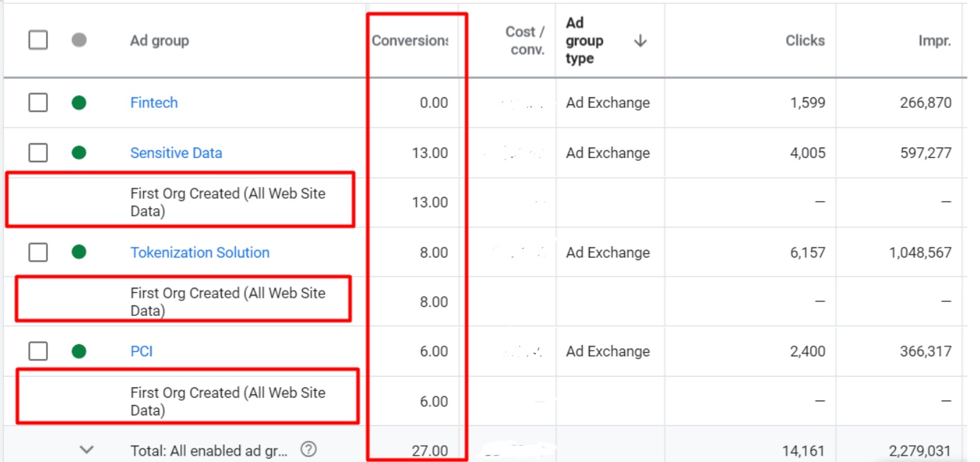Open the PCI ad group link
The height and width of the screenshot is (462, 980).
tap(141, 351)
